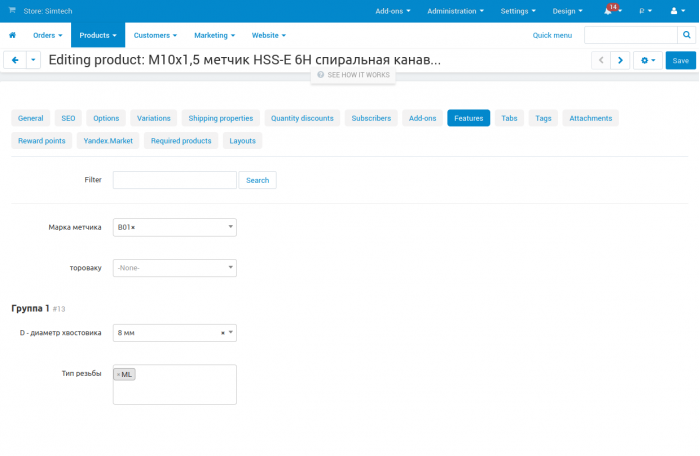Switch to the Variations tab
Viewport: 700px width, 456px height.
[154, 118]
